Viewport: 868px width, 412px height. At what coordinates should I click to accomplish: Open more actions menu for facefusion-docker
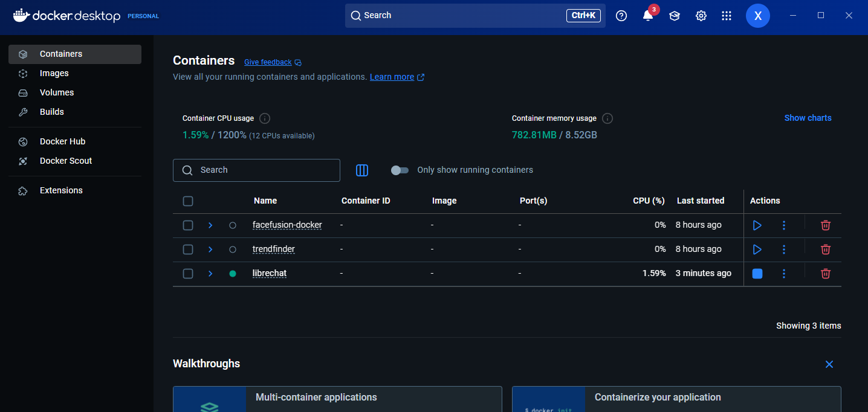click(x=784, y=225)
